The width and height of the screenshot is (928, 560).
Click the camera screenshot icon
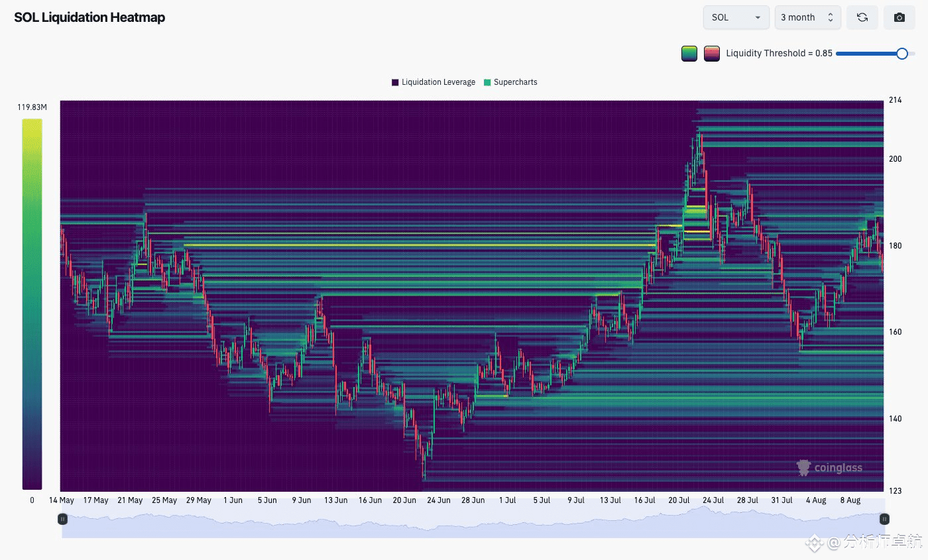pos(899,17)
